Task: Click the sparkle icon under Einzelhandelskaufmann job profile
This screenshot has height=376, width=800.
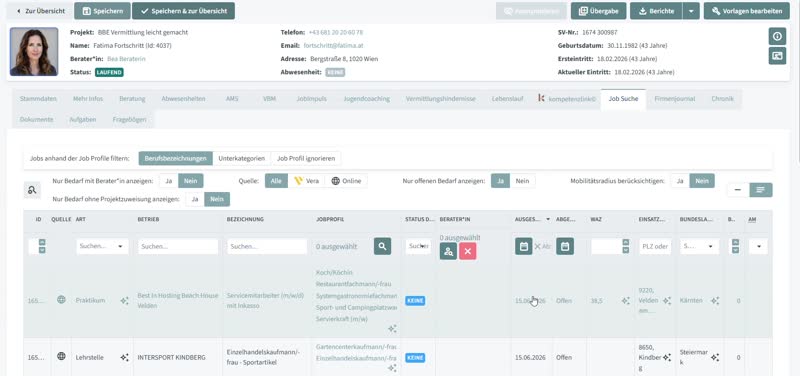Action: (x=392, y=368)
